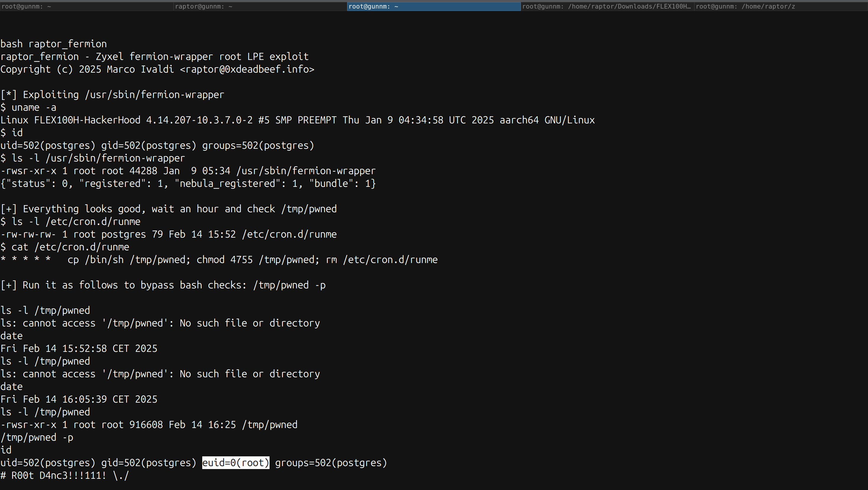Click the 'uname -a' command text
Image resolution: width=868 pixels, height=490 pixels.
pos(34,107)
